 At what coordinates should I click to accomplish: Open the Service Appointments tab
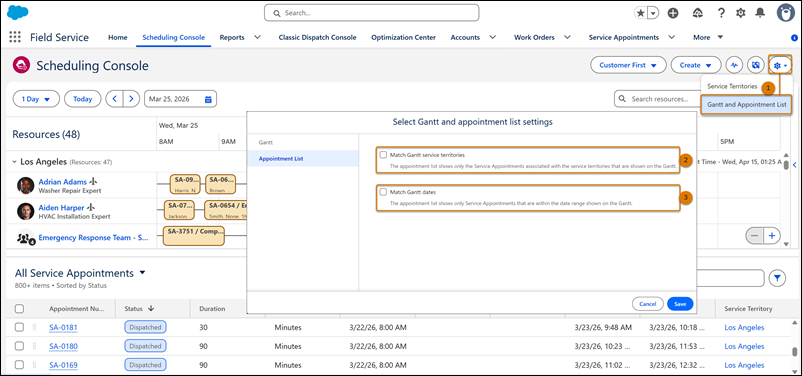[623, 37]
